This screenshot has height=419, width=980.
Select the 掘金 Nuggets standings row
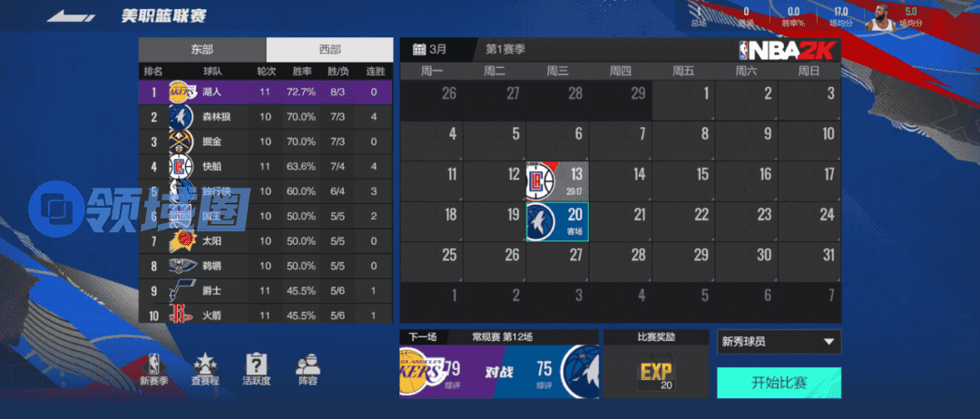pos(265,141)
